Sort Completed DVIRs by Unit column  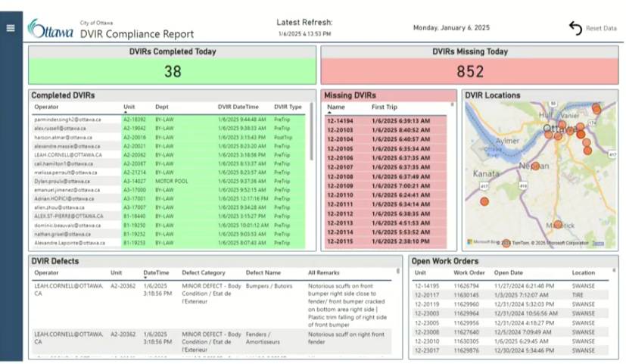[x=129, y=107]
